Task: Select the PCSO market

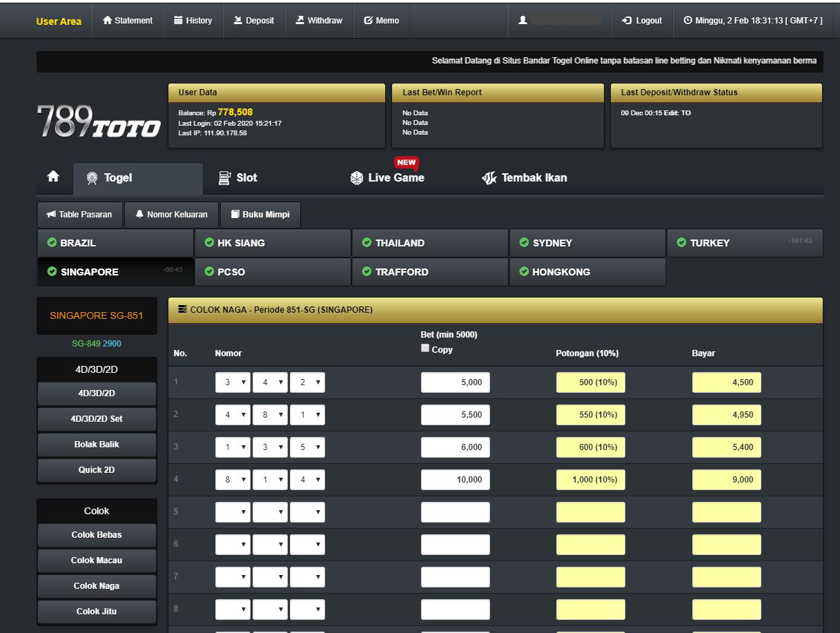Action: pyautogui.click(x=273, y=272)
